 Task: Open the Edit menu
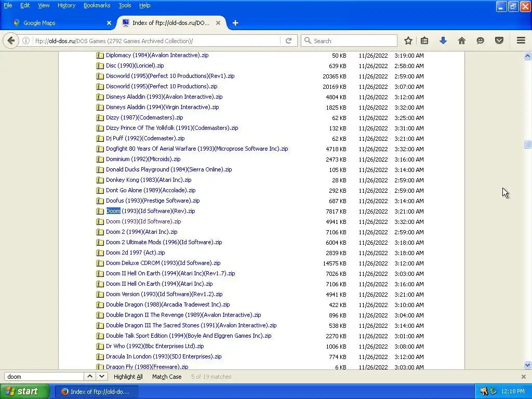coord(25,5)
